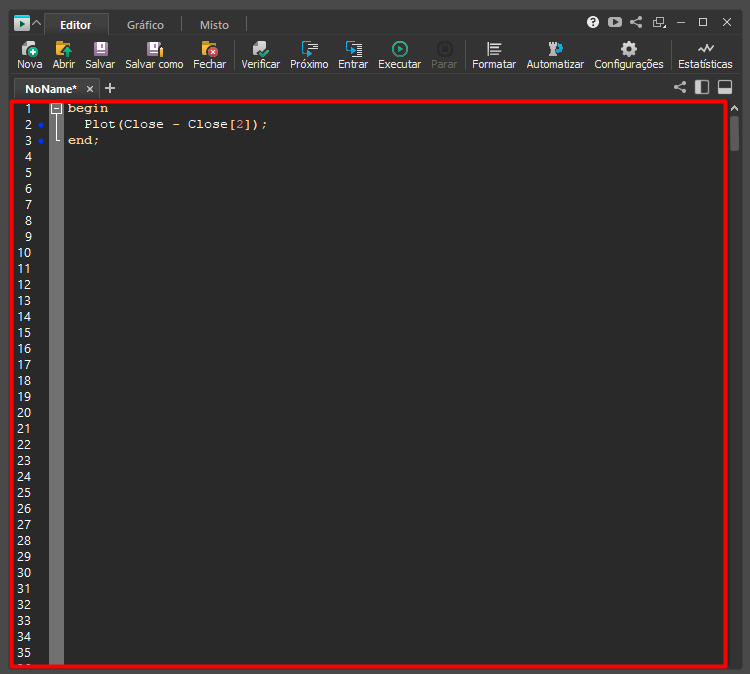Image resolution: width=750 pixels, height=674 pixels.
Task: Click line number 10 in gutter
Action: click(x=24, y=253)
